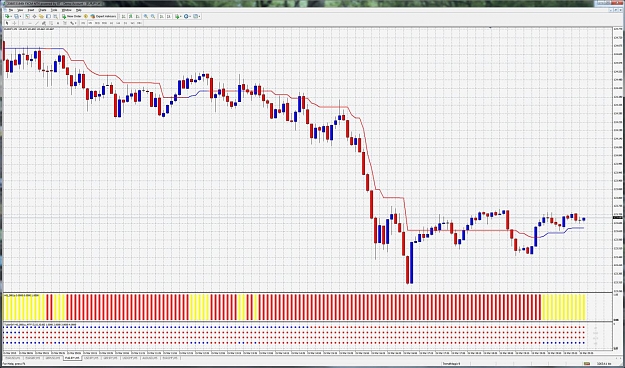Open the Indicators list icon
The image size is (625, 368).
[x=177, y=16]
